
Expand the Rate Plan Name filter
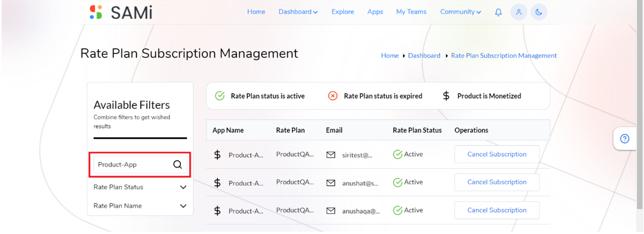pyautogui.click(x=140, y=206)
